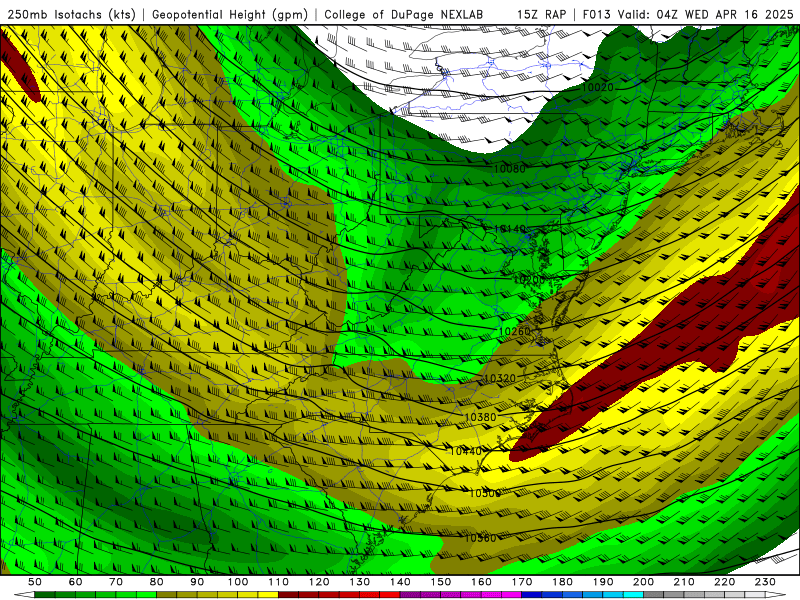This screenshot has height=600, width=800.
Task: Click the 10380 height contour label
Action: (x=480, y=417)
